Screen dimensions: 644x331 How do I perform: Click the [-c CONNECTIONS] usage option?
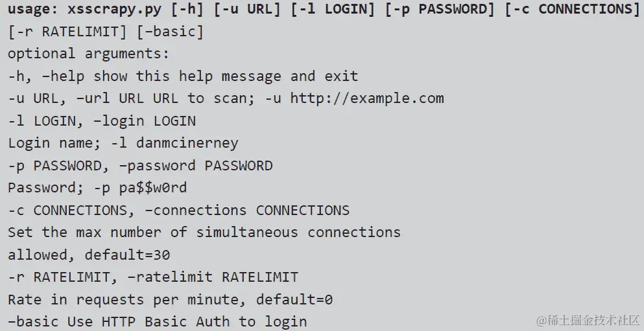(x=572, y=9)
